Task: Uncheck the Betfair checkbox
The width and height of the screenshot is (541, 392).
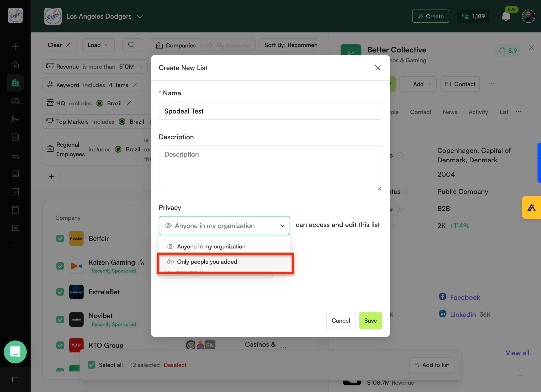Action: 60,238
